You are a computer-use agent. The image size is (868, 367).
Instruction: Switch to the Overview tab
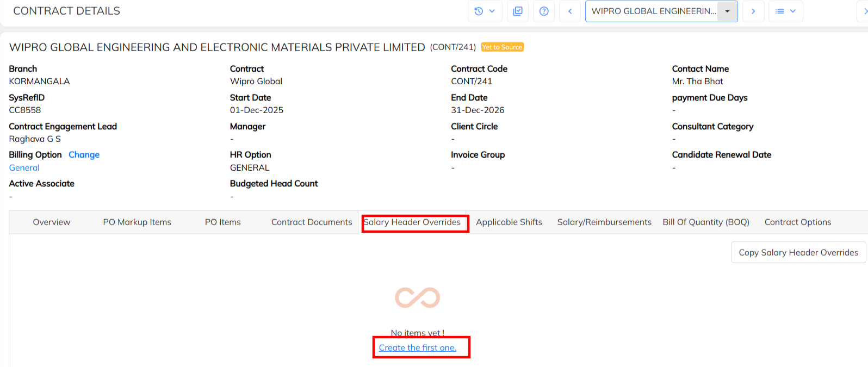pos(52,222)
